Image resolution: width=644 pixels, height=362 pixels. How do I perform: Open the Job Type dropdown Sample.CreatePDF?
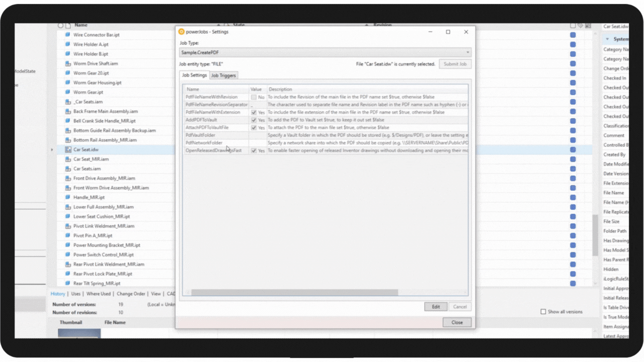pyautogui.click(x=325, y=52)
